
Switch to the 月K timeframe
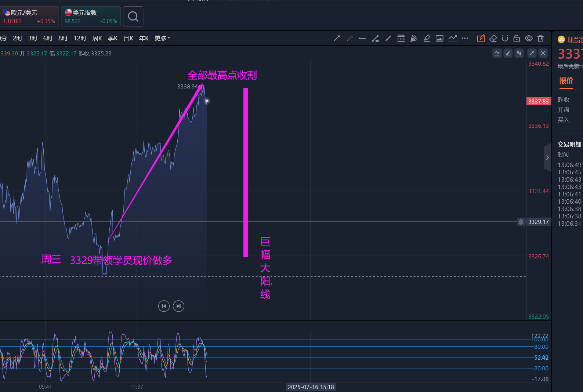(128, 38)
